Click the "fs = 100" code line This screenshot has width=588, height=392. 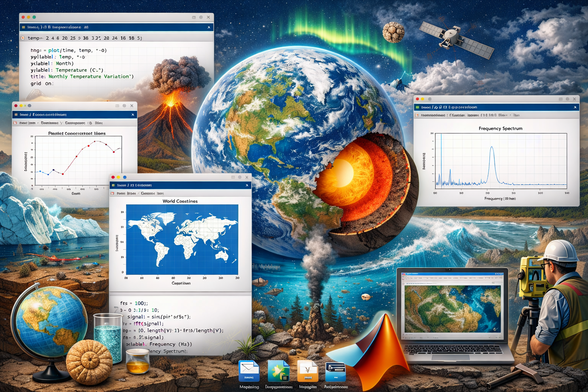point(134,303)
